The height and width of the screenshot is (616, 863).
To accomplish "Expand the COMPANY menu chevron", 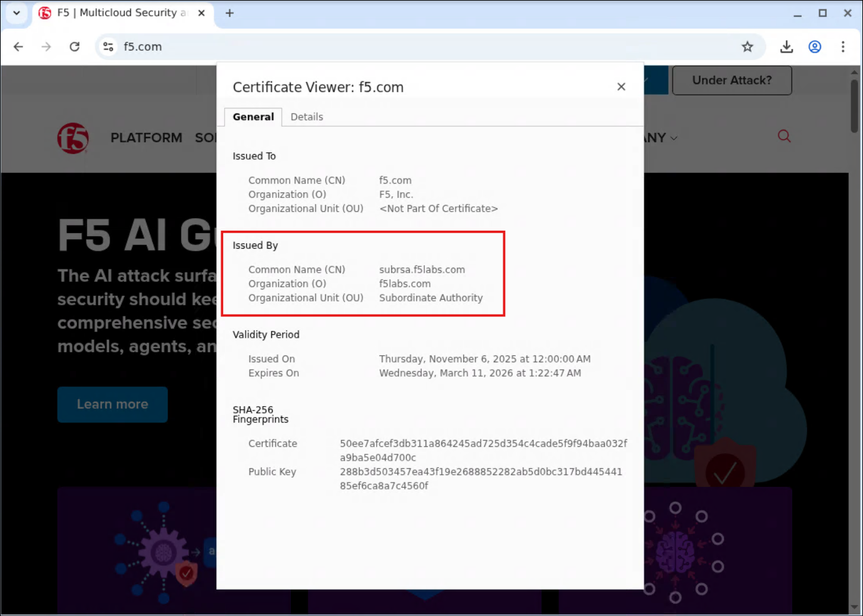I will point(674,138).
